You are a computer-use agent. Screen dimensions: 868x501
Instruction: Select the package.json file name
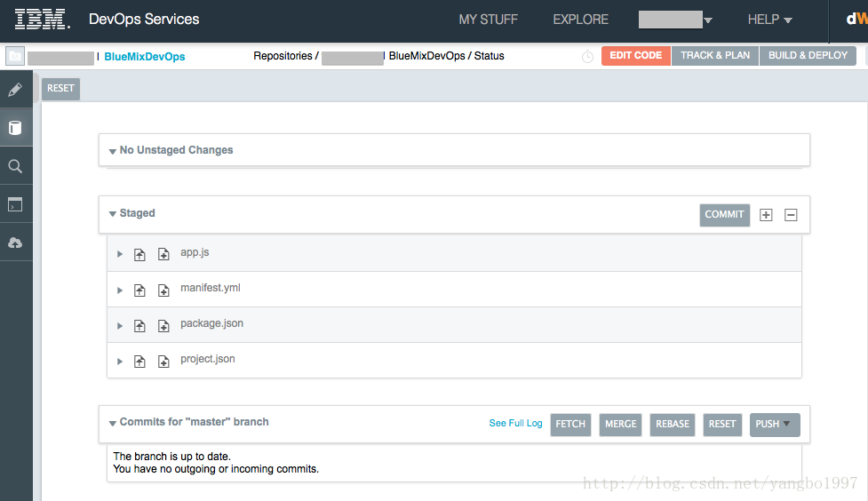coord(212,324)
